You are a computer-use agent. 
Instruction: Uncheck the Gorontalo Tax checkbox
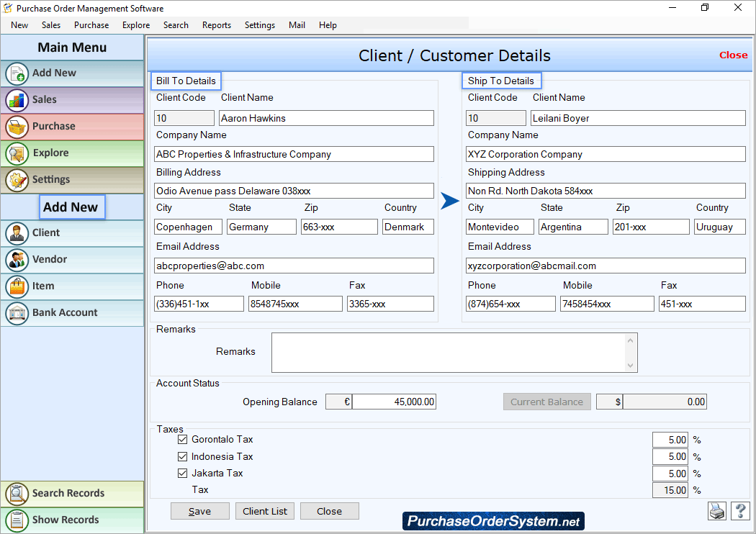(x=182, y=439)
